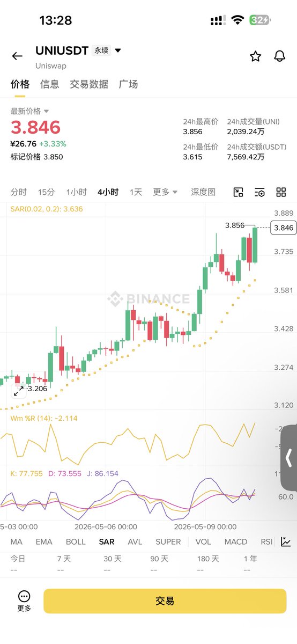This screenshot has width=297, height=644.
Task: Tap the 24h最低价 value 3.615
Action: [x=192, y=157]
